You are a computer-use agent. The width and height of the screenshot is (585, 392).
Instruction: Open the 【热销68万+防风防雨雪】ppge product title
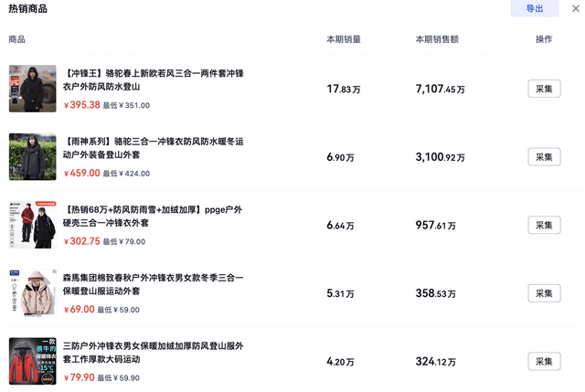(x=154, y=216)
